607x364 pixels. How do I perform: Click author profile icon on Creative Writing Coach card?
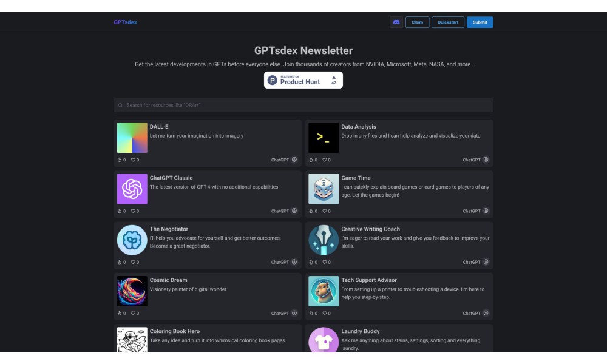coord(486,261)
